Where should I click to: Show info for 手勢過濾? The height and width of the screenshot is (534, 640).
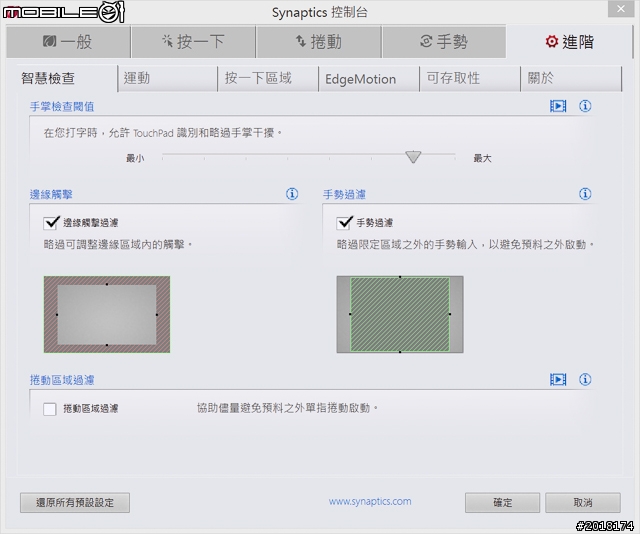coord(585,194)
